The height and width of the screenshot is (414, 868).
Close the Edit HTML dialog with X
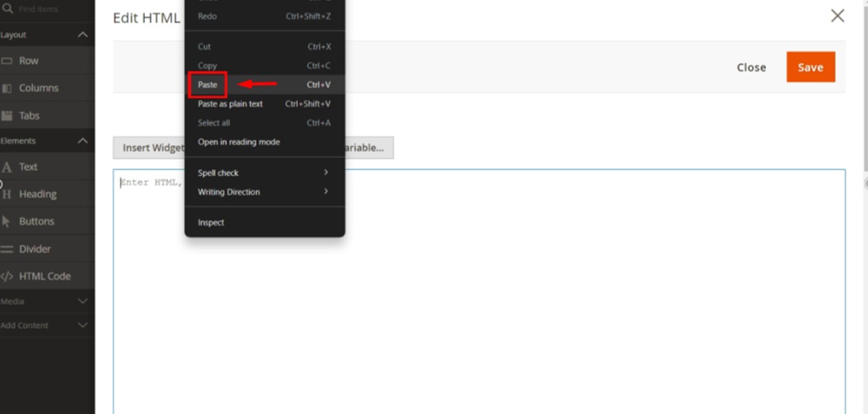pyautogui.click(x=838, y=16)
